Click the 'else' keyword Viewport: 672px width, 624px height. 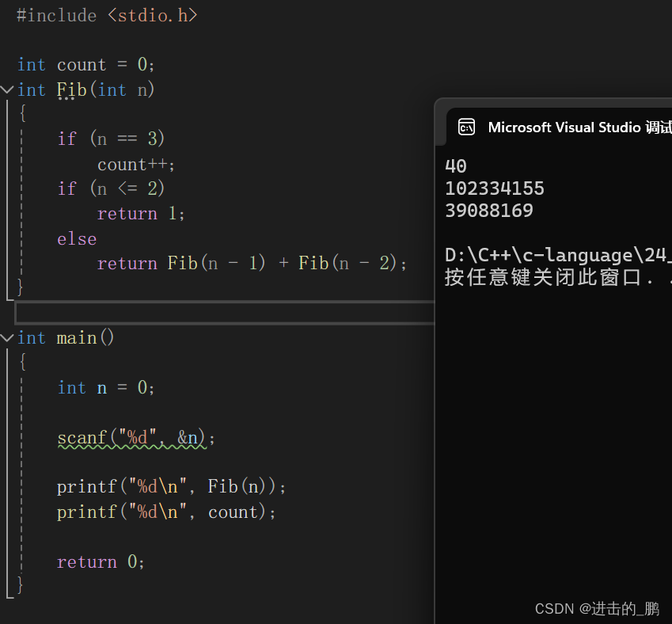[77, 239]
